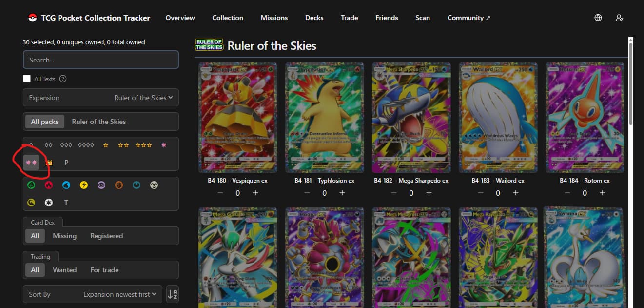Filter by Dragon type icon
The image size is (644, 308).
tap(31, 202)
